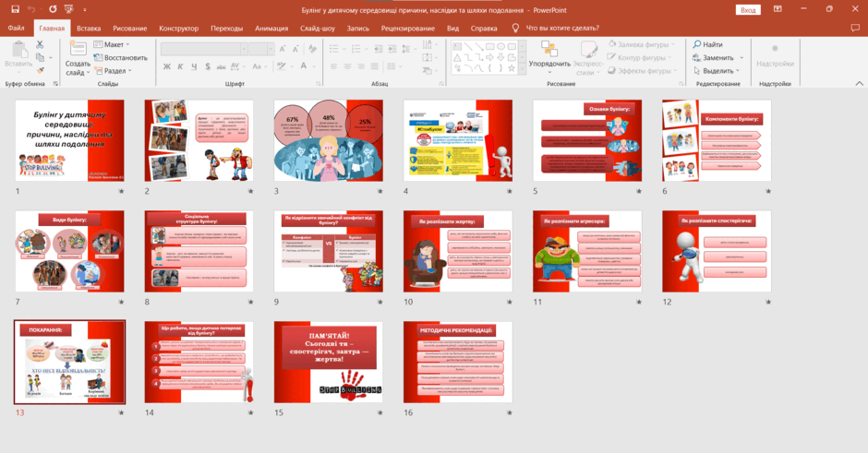Click the Найти magnifier search button
The width and height of the screenshot is (868, 453).
click(707, 44)
